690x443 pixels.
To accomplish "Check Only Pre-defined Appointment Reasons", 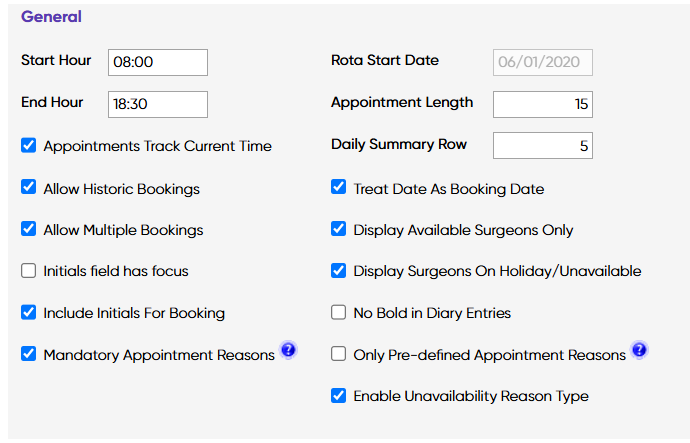I will coord(339,354).
